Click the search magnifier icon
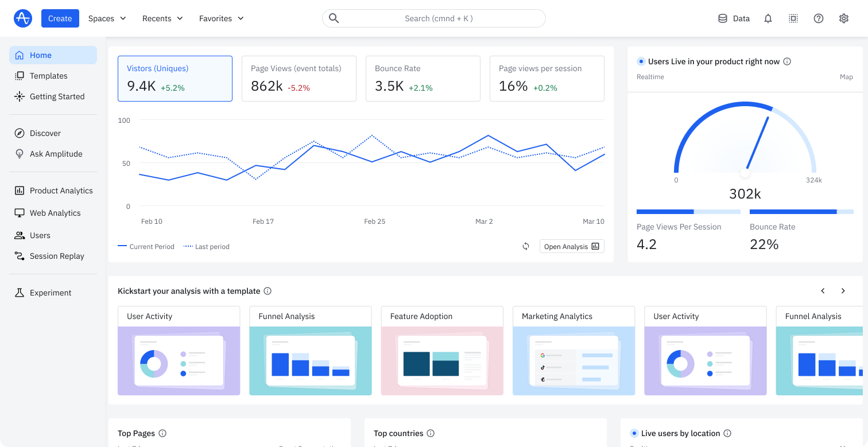 click(x=334, y=18)
